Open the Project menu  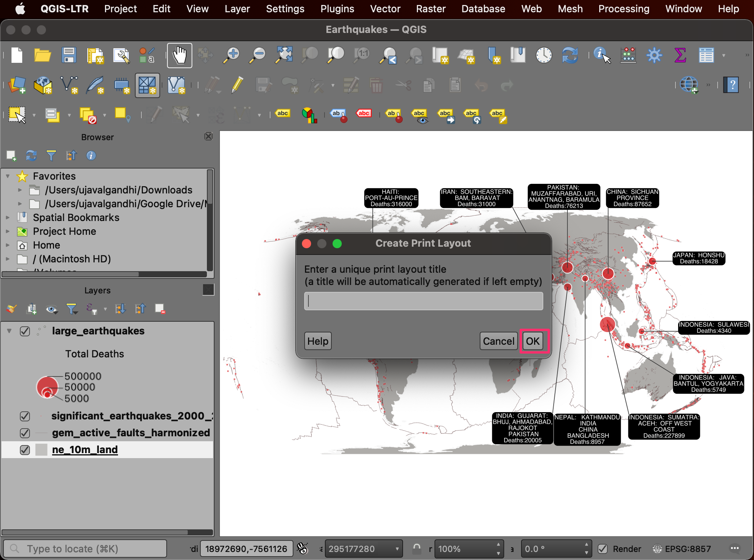tap(120, 9)
